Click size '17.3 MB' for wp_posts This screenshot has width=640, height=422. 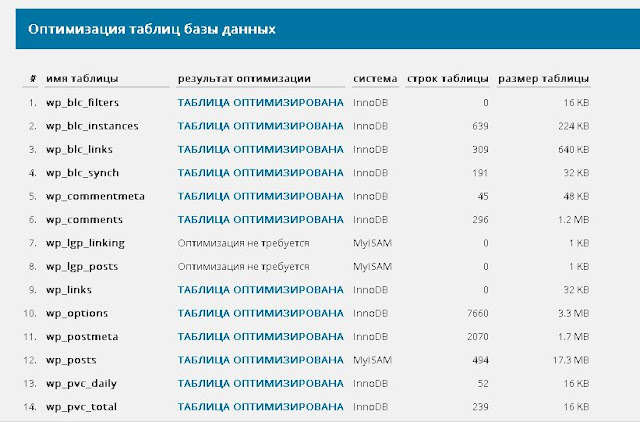pyautogui.click(x=571, y=360)
